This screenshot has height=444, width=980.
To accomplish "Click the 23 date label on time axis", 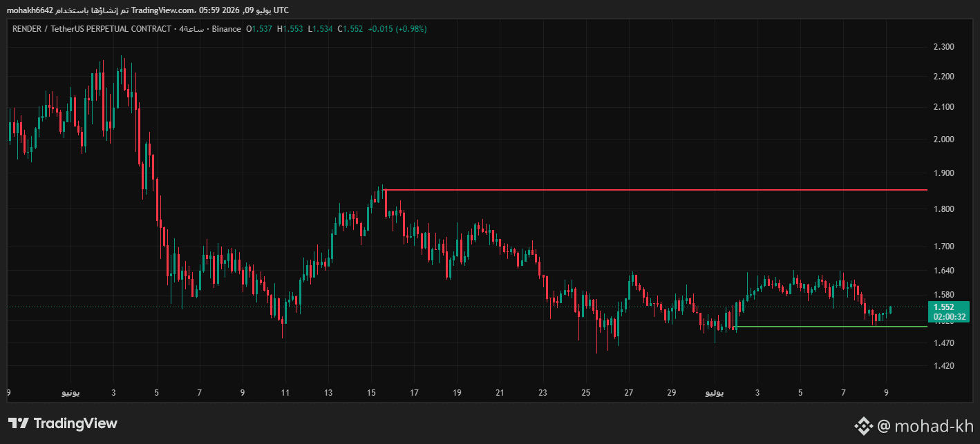I will pos(543,393).
